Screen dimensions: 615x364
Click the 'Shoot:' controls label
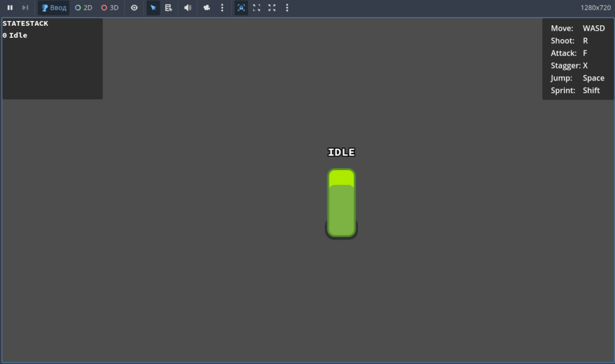pos(562,41)
